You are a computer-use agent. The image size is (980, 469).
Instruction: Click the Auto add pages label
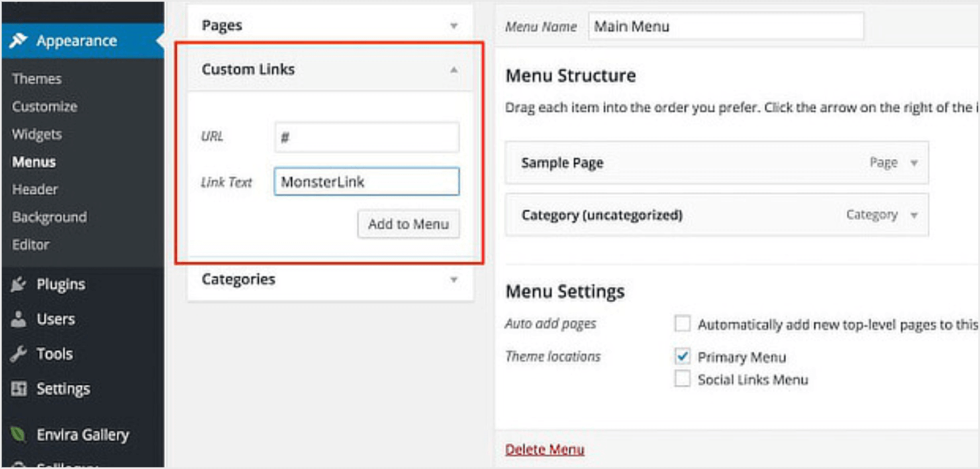tap(550, 324)
